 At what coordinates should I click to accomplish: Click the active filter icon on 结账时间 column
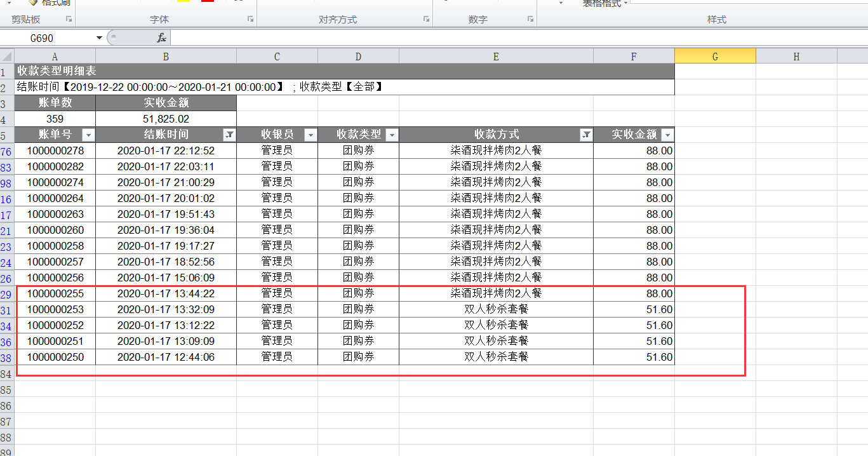click(x=229, y=135)
